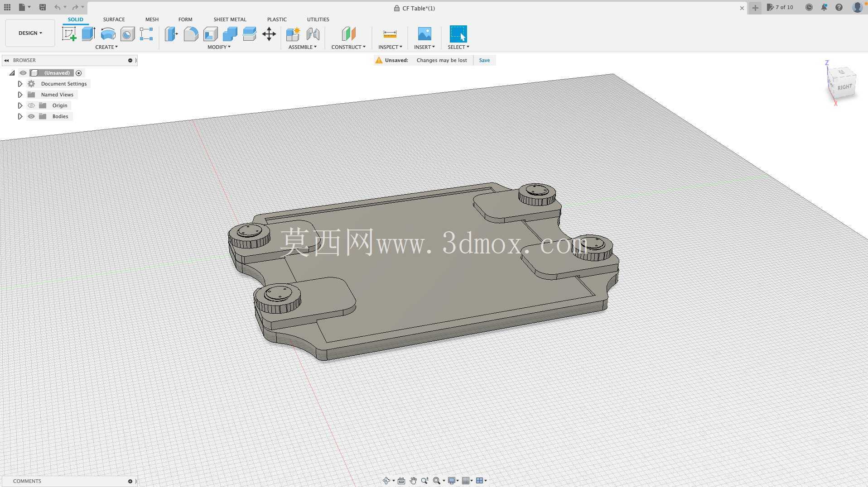The height and width of the screenshot is (487, 868).
Task: Open the MODIFY dropdown menu
Action: (x=219, y=47)
